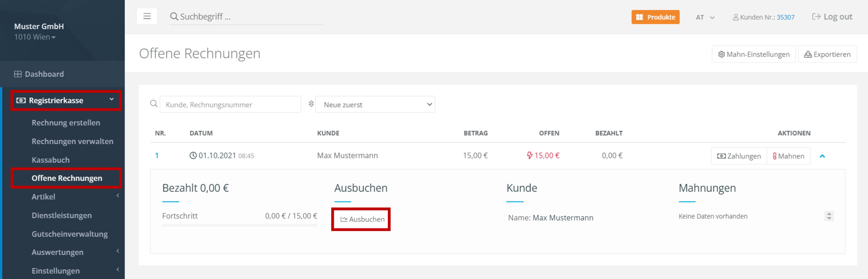The width and height of the screenshot is (868, 279).
Task: Open the Produkte button
Action: click(655, 17)
